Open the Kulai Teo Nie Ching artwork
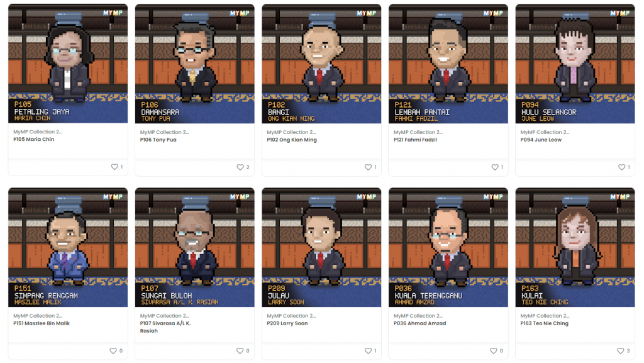 point(575,247)
